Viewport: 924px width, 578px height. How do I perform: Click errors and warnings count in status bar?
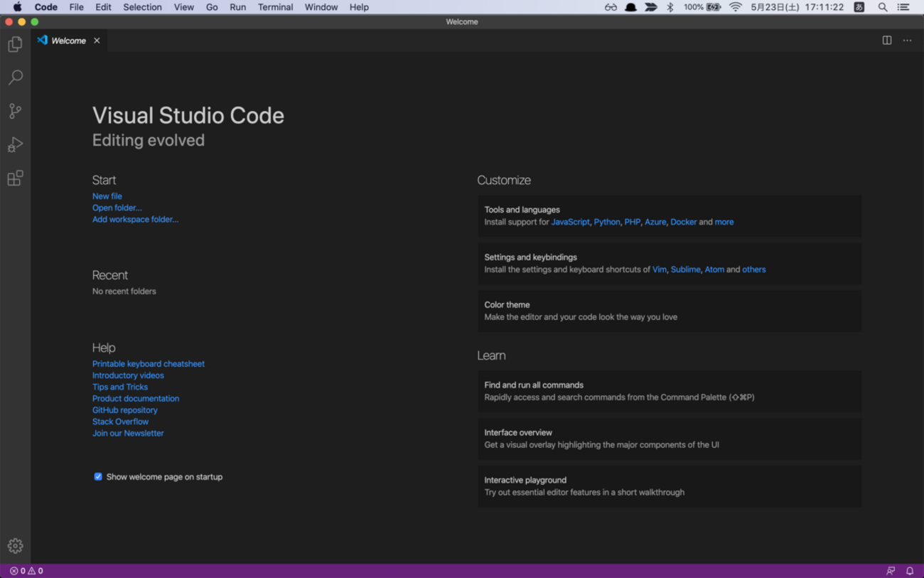(26, 571)
